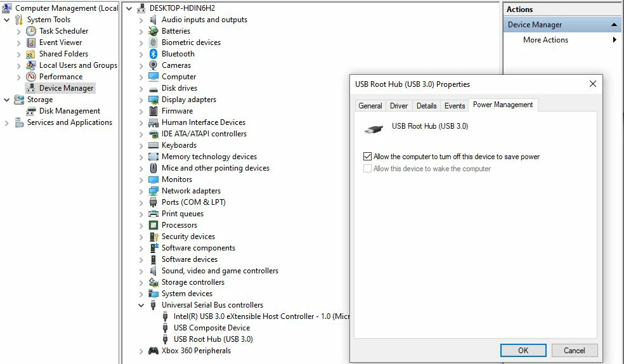
Task: Click OK in the Properties dialog
Action: [x=523, y=351]
